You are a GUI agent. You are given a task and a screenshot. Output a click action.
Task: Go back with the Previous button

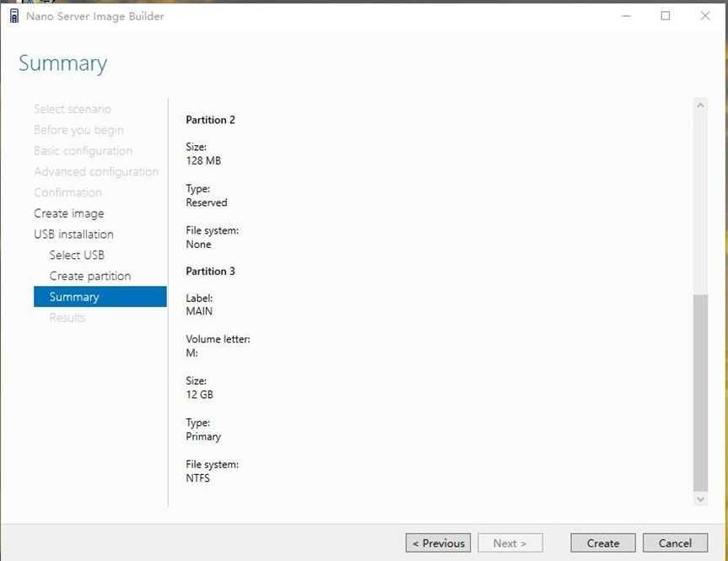click(x=438, y=543)
